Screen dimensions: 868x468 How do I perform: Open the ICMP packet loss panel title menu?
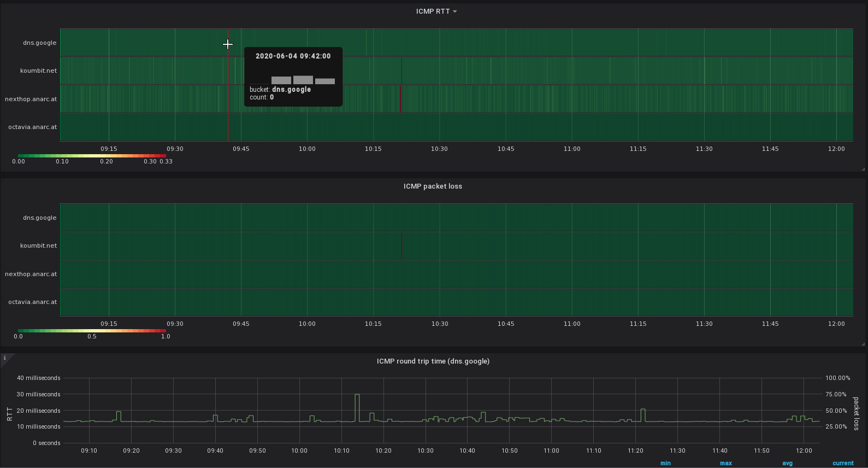(x=433, y=186)
